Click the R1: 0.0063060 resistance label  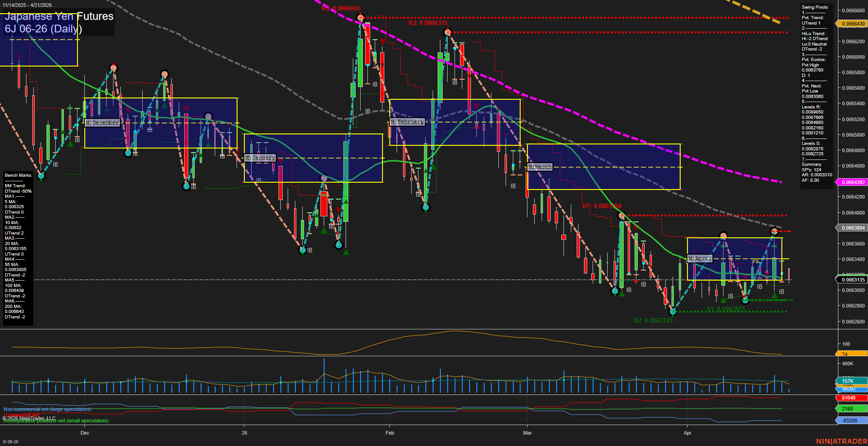tap(602, 206)
